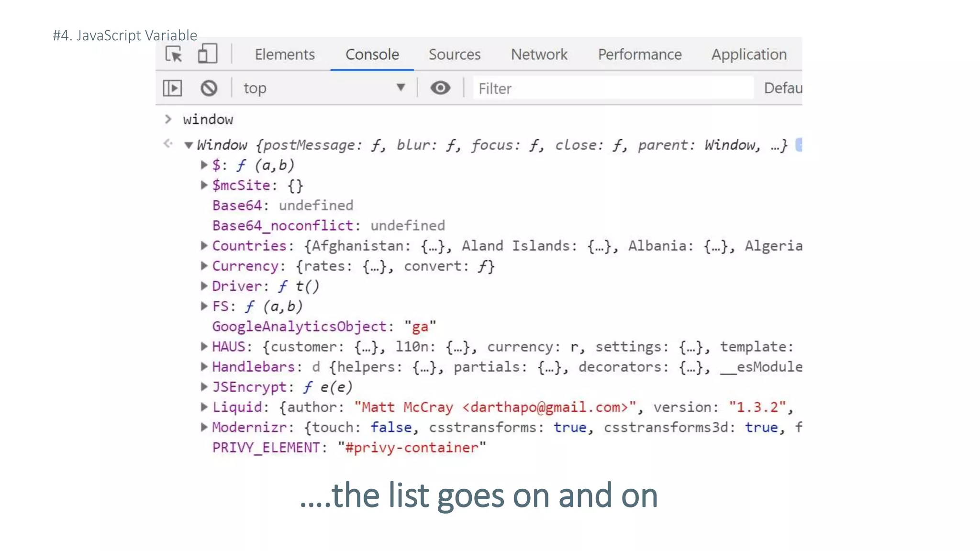980x551 pixels.
Task: Switch to the Elements tab
Action: 285,55
